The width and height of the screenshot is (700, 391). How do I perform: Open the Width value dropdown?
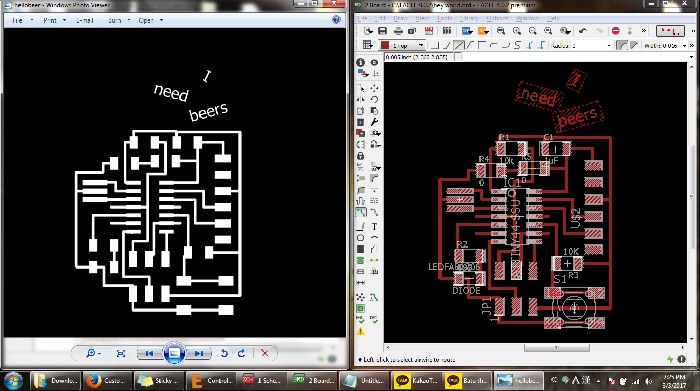point(683,46)
